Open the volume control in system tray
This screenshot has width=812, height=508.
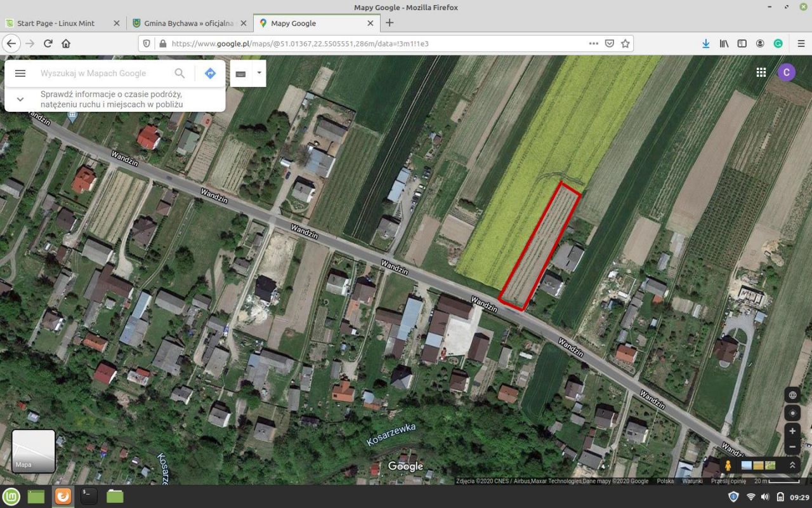(765, 497)
